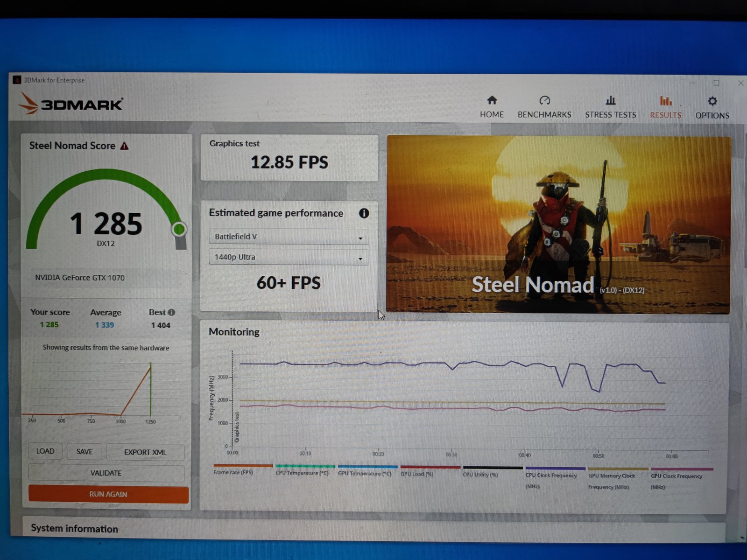Toggle GPU Memory Clock Frequency legend
The height and width of the screenshot is (560, 747).
click(x=618, y=478)
